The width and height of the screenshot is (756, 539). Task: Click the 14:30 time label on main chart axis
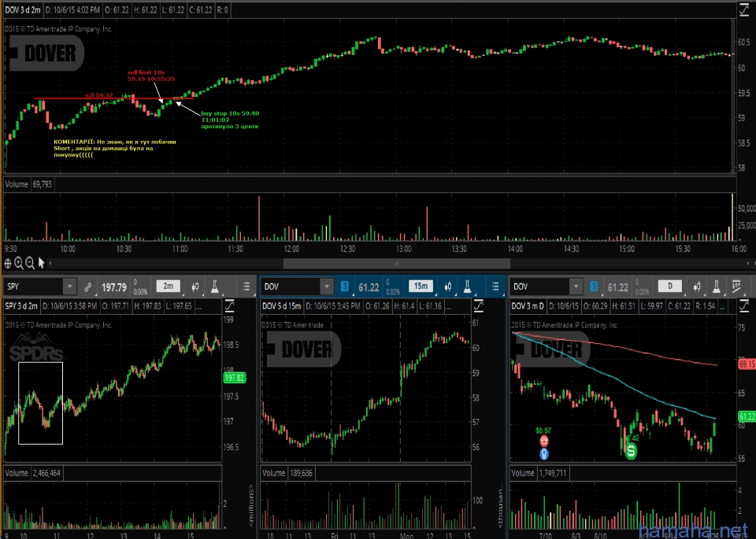[x=571, y=249]
